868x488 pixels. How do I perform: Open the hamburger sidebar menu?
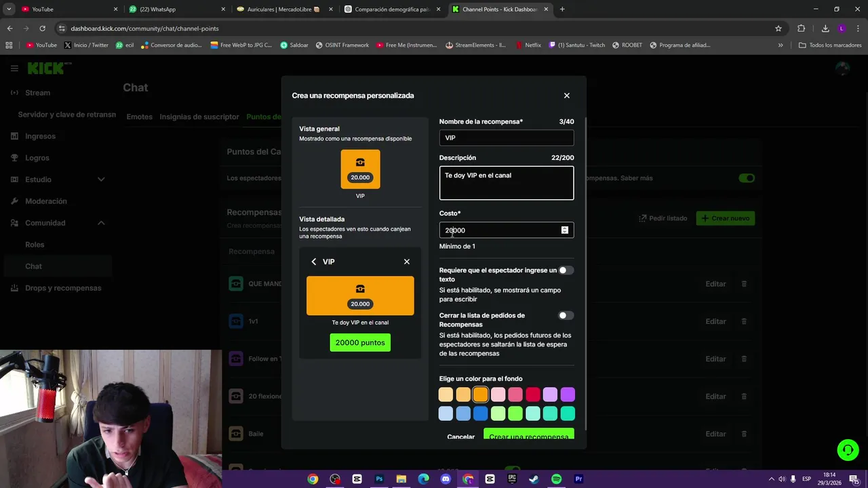(14, 68)
